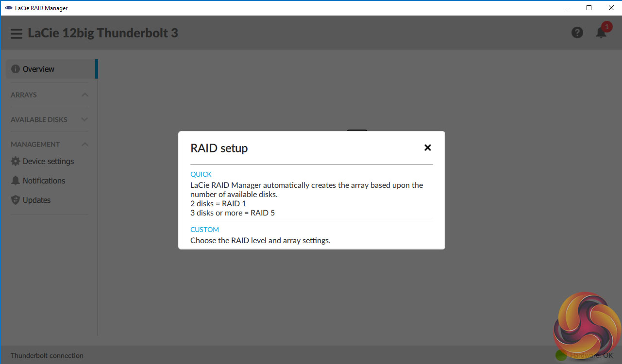Click the 'RAID setup' dialog heading
This screenshot has height=364, width=622.
(x=219, y=148)
